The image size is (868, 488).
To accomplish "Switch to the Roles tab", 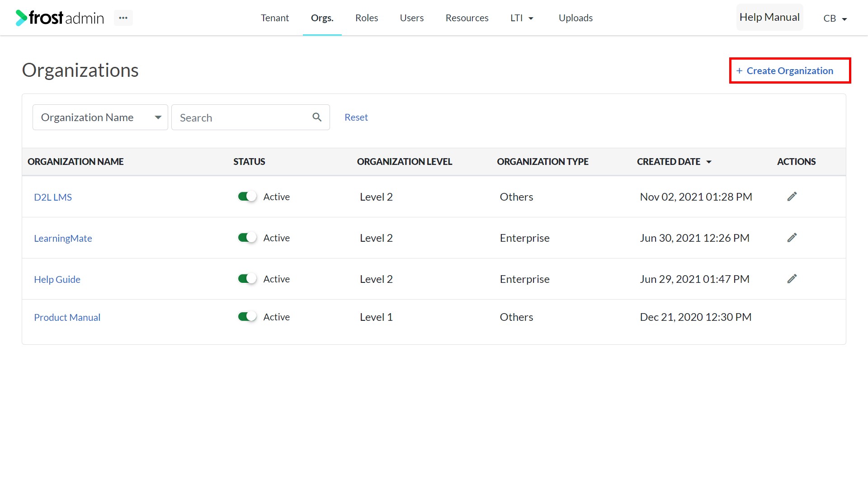I will point(367,18).
